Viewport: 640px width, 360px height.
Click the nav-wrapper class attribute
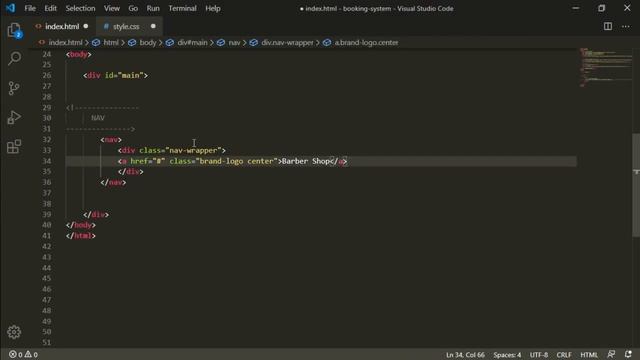(x=180, y=150)
